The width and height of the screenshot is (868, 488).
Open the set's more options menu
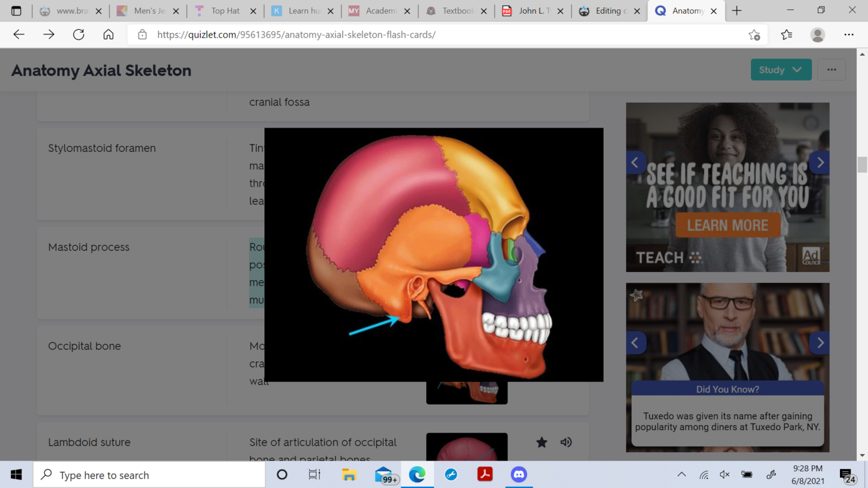832,70
